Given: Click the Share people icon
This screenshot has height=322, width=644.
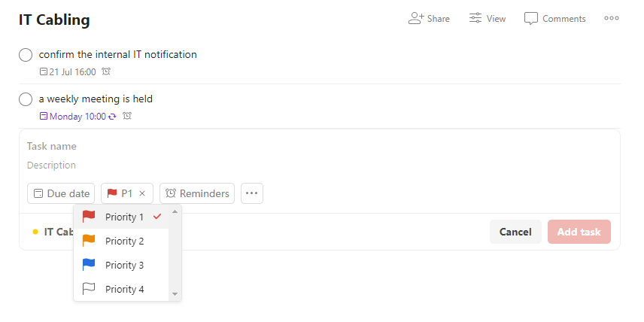Looking at the screenshot, I should 416,18.
